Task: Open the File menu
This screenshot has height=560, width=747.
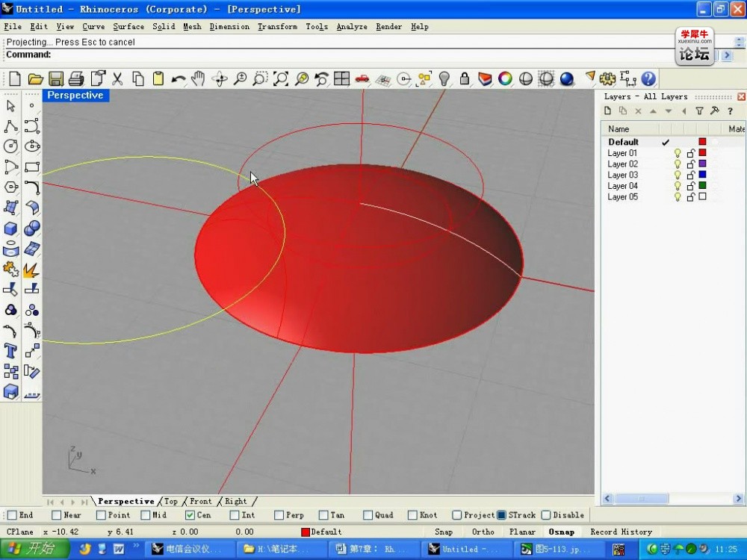Action: click(x=13, y=27)
